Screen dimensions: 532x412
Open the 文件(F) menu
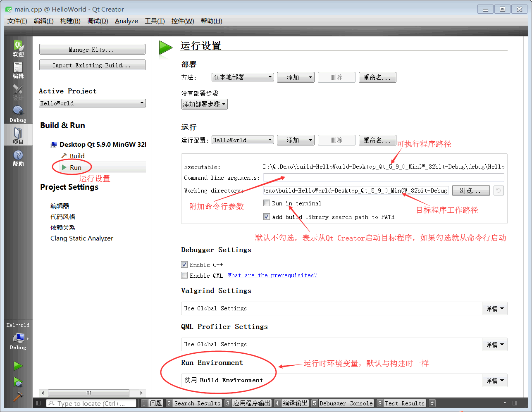tap(17, 21)
